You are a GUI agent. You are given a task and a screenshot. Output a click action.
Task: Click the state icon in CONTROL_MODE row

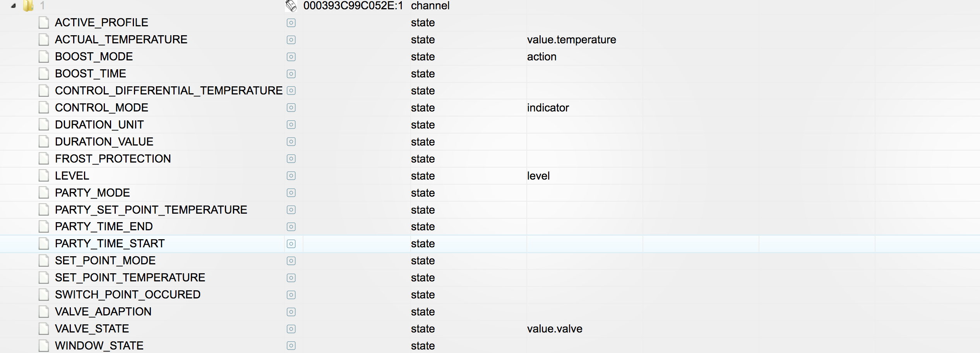(x=291, y=108)
